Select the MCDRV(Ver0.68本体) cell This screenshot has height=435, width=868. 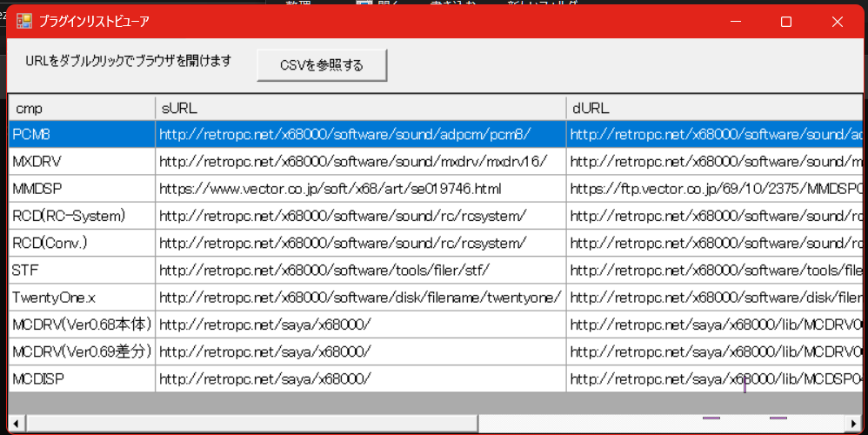point(82,324)
